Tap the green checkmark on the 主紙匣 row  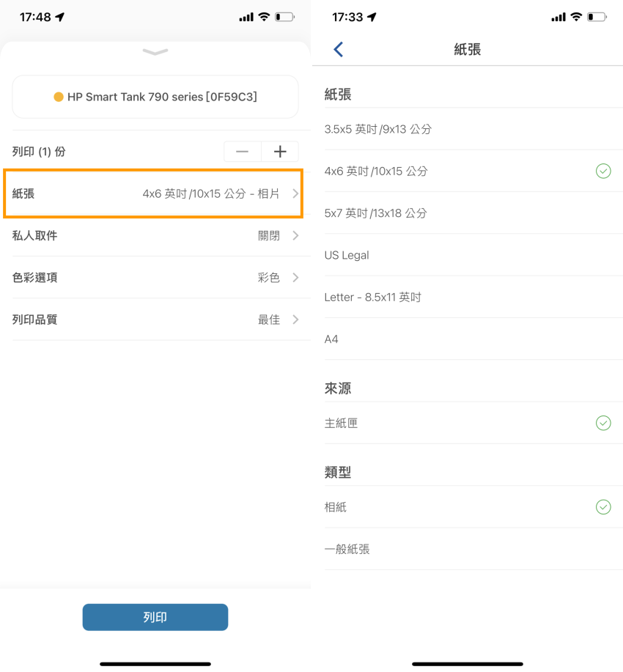click(x=603, y=423)
